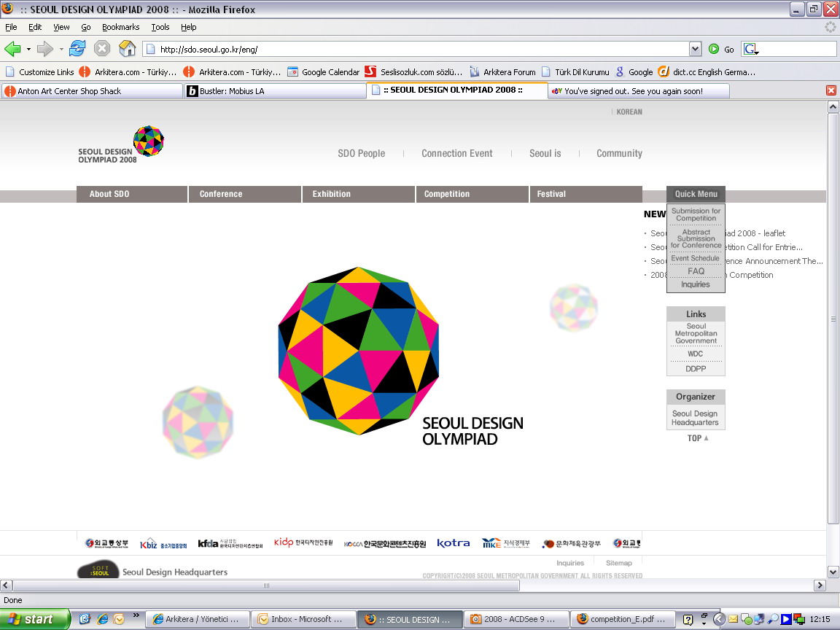Open the Seslisozluk.com bookmark
The width and height of the screenshot is (840, 630).
point(413,71)
